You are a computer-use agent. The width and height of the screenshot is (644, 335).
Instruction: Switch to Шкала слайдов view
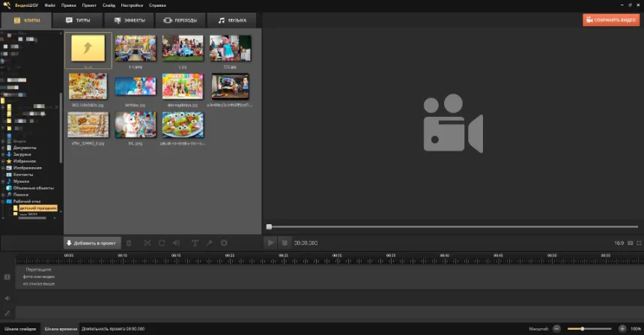[x=19, y=328]
